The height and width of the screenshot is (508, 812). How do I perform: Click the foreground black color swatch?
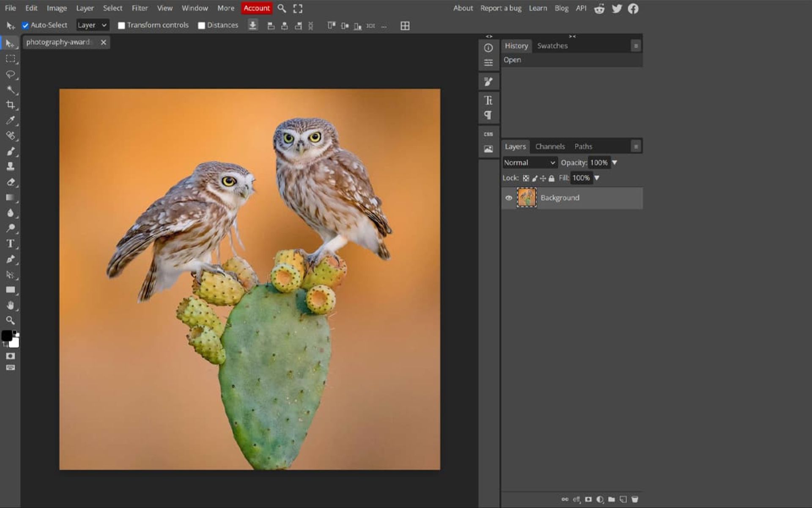[x=6, y=335]
